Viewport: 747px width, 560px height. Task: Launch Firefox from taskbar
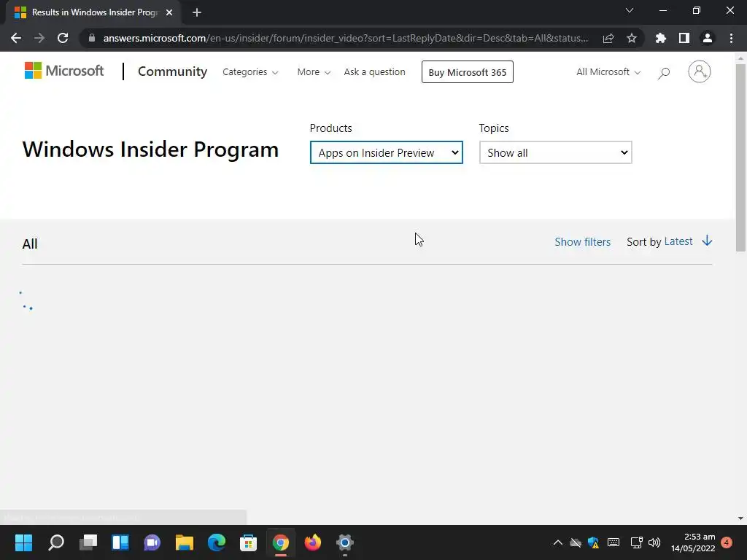[x=312, y=542]
